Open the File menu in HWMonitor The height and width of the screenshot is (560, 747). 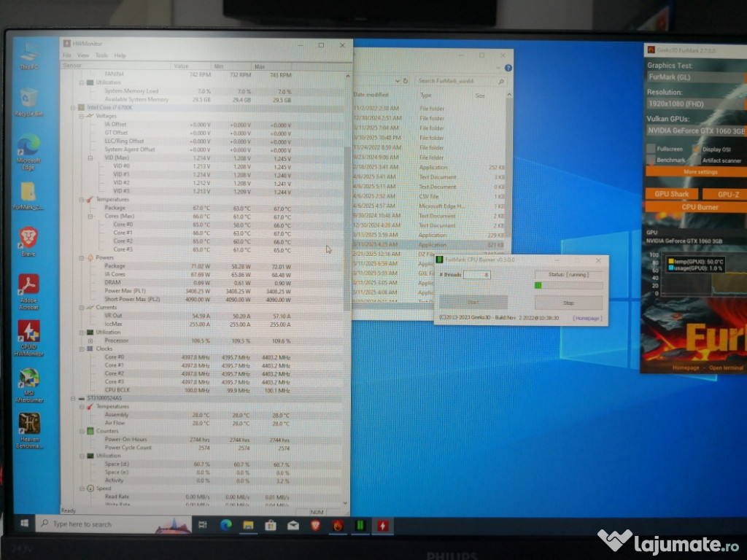click(66, 55)
